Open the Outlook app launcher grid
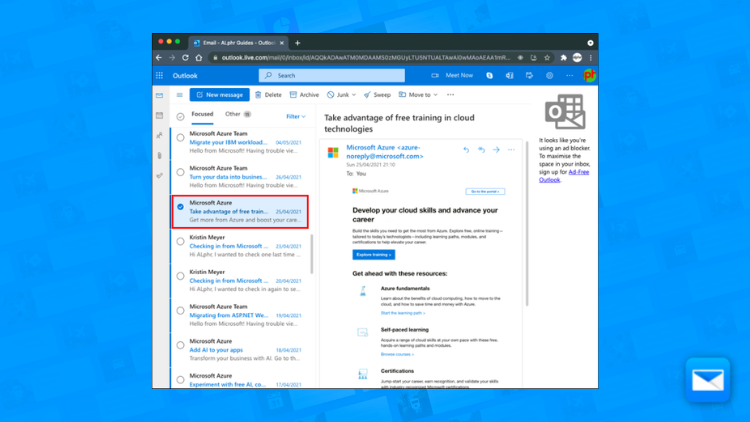The width and height of the screenshot is (750, 422). click(x=159, y=76)
